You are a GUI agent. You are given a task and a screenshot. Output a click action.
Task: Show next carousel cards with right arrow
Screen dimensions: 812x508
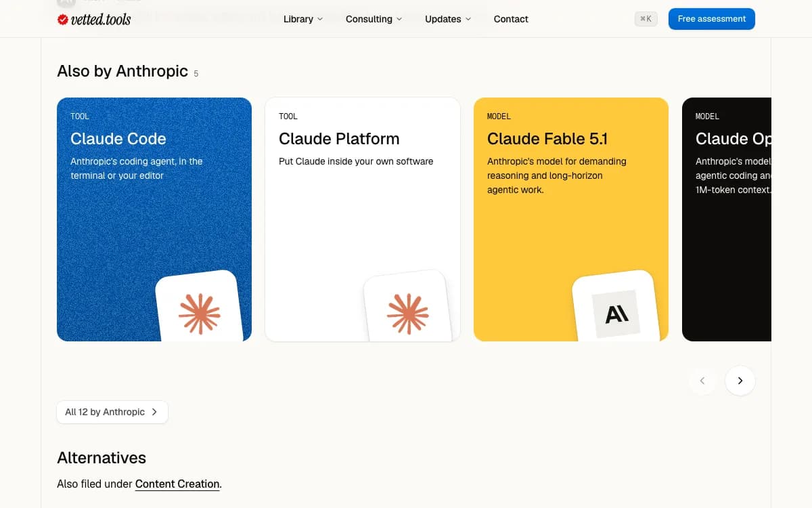(x=740, y=381)
